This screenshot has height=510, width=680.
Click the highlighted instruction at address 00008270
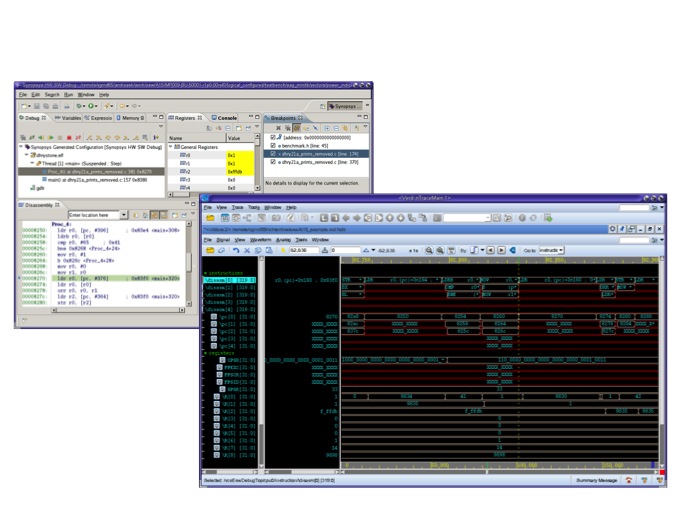(116, 278)
